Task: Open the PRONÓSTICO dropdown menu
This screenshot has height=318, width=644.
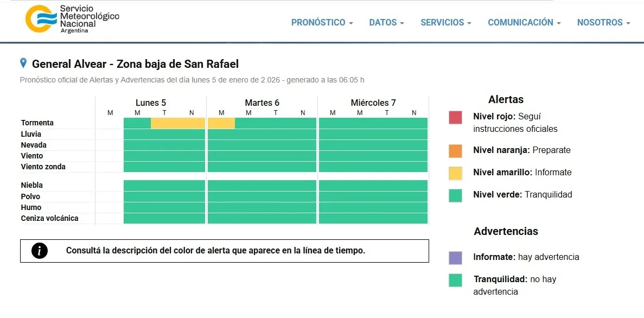Action: point(322,22)
